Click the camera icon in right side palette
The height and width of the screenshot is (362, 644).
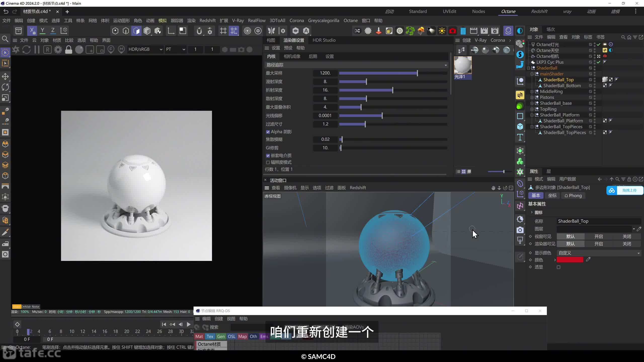tap(520, 230)
